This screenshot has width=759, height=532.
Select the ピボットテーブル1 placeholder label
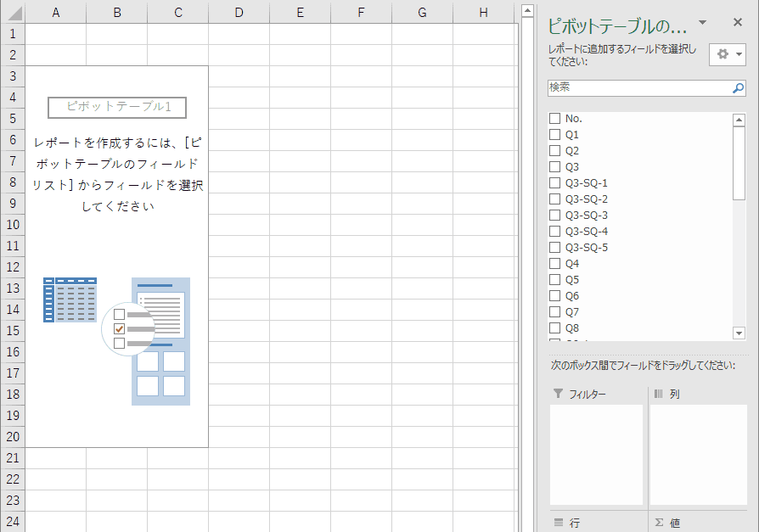pyautogui.click(x=117, y=107)
